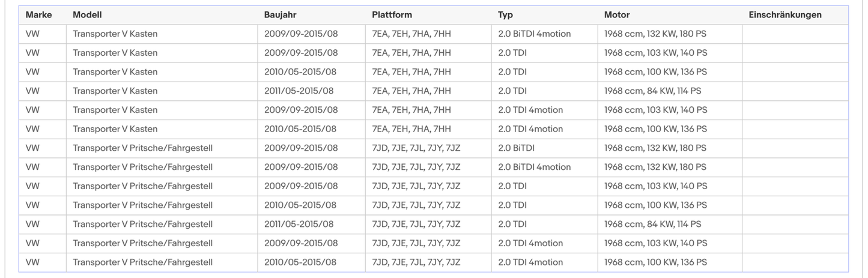Click the Plattform column header
The width and height of the screenshot is (868, 278).
point(392,15)
